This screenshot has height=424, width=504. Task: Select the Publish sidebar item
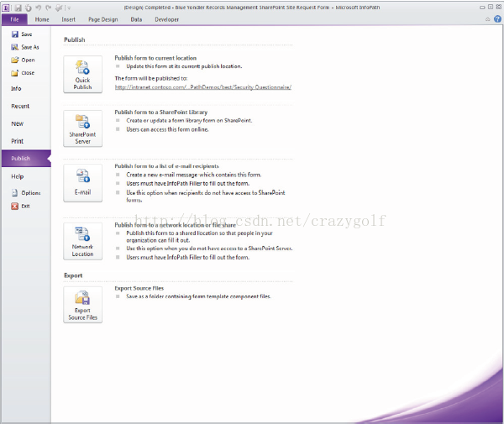26,159
